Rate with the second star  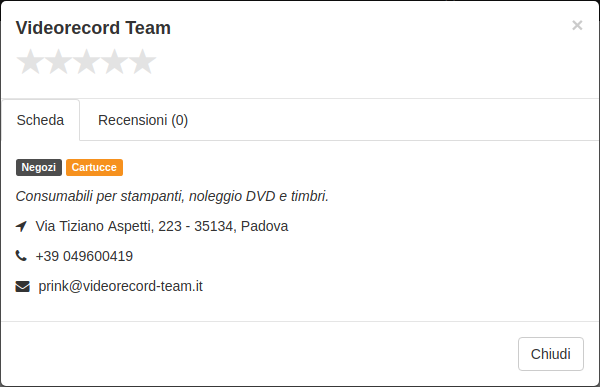point(58,62)
